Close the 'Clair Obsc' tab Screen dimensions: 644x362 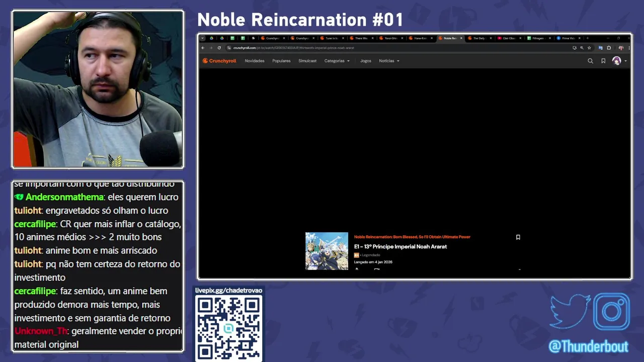[x=520, y=38]
